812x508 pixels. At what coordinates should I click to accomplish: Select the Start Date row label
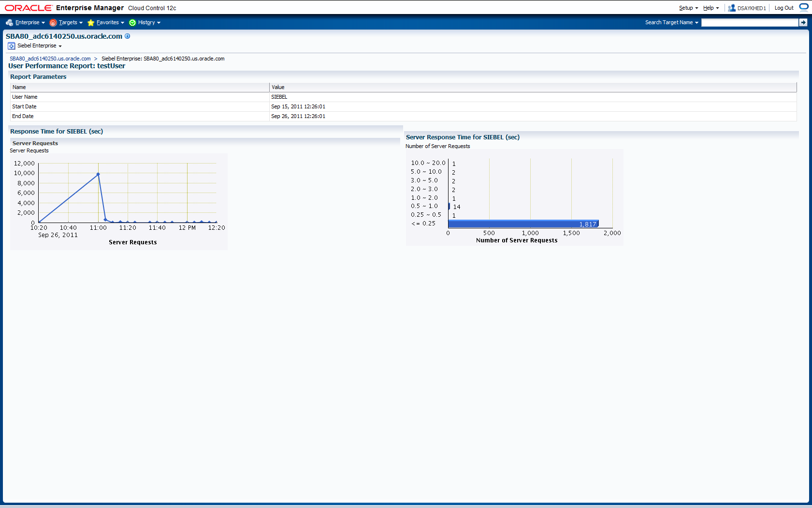[24, 107]
